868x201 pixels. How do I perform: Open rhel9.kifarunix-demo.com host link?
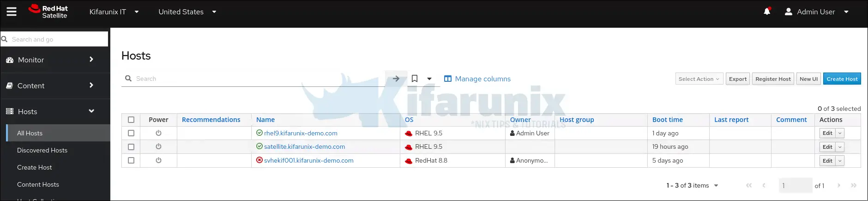(x=301, y=133)
